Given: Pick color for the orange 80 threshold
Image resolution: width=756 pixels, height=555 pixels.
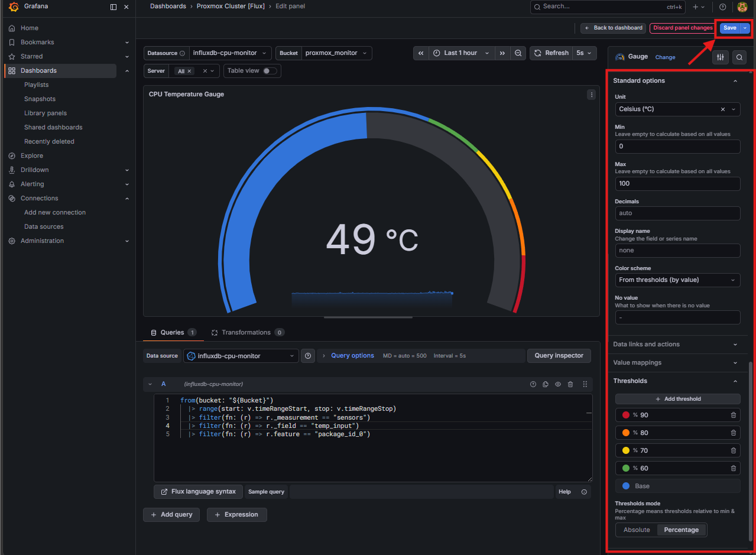Looking at the screenshot, I should 626,433.
